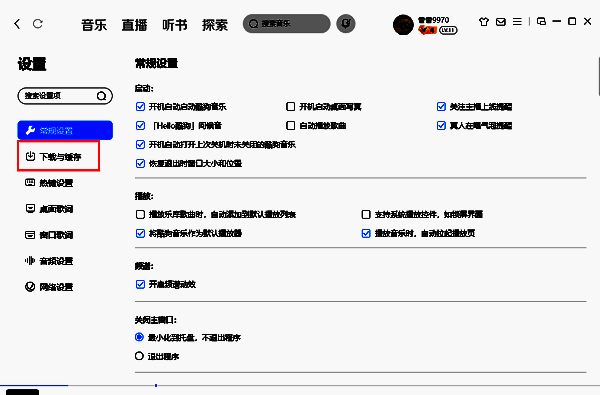Toggle 「Hello酷狗」问候音 checkbox
Image resolution: width=600 pixels, height=395 pixels.
(x=140, y=126)
